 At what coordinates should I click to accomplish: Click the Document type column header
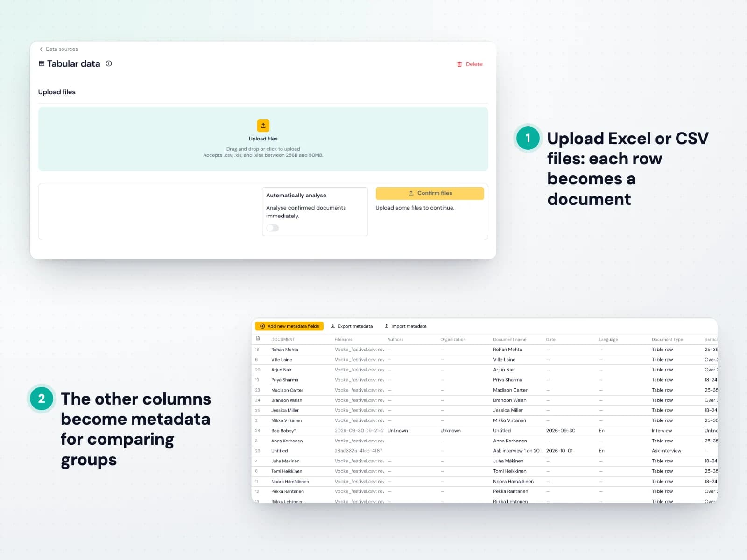click(x=667, y=339)
